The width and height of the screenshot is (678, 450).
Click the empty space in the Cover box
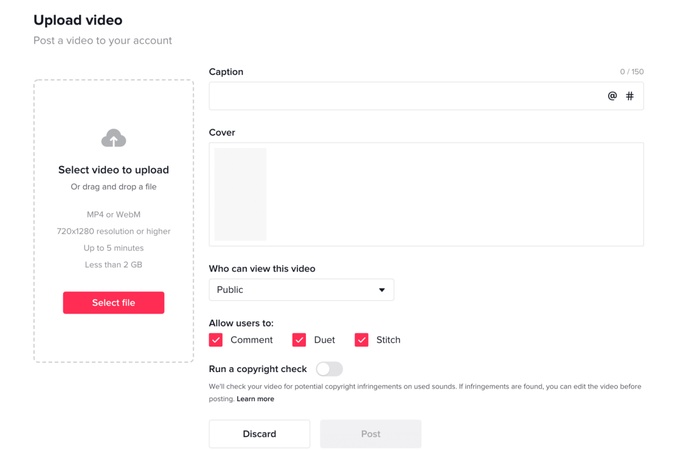[450, 194]
